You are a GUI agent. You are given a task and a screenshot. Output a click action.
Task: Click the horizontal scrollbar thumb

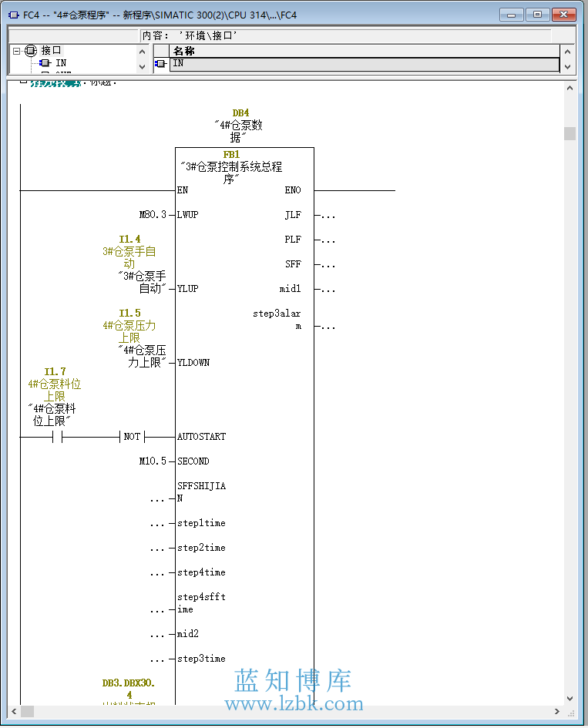(x=28, y=711)
